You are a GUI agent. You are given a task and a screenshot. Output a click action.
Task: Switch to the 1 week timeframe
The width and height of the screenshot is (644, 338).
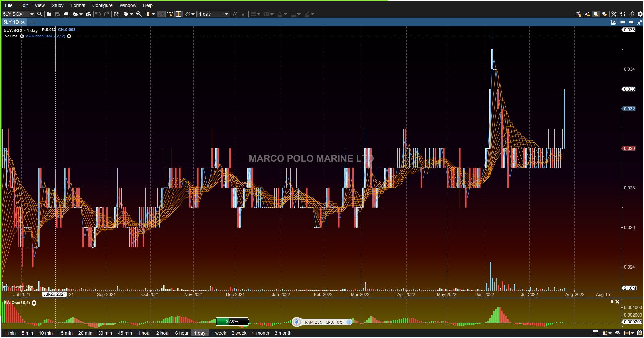[x=219, y=333]
